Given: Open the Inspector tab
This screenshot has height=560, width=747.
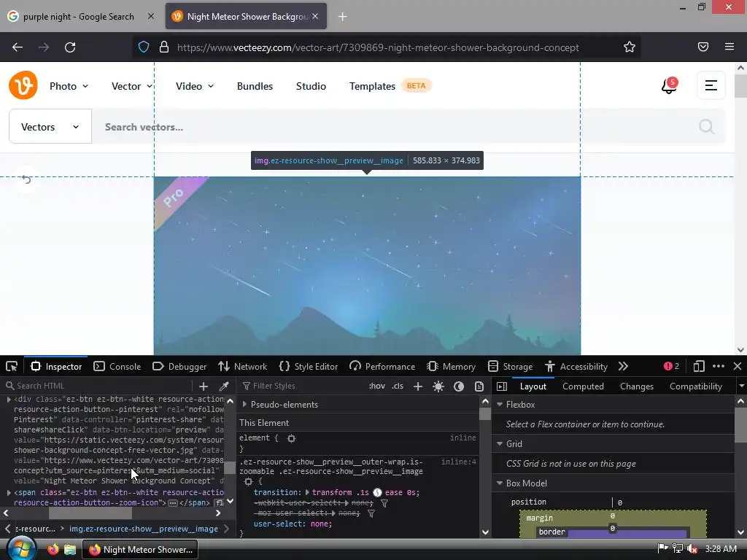Looking at the screenshot, I should tap(56, 366).
